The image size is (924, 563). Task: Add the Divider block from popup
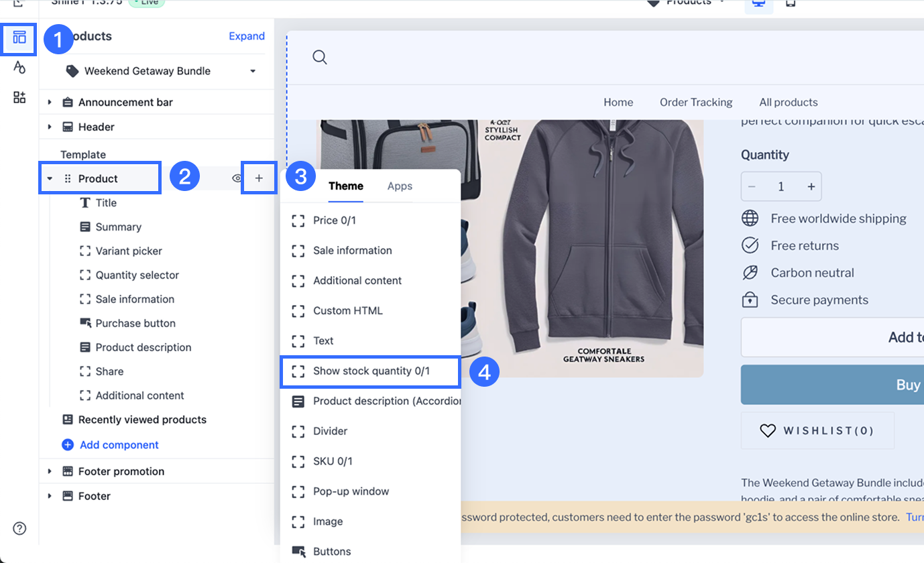point(370,432)
